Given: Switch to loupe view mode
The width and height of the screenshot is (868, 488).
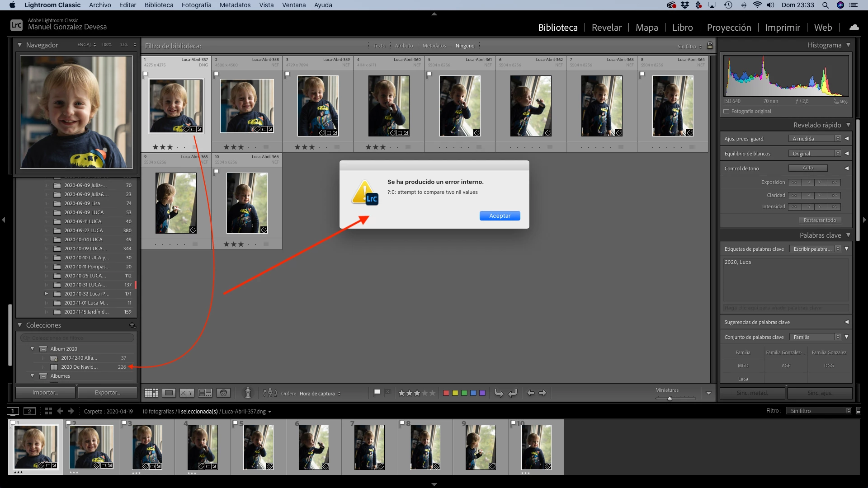Looking at the screenshot, I should coord(169,393).
